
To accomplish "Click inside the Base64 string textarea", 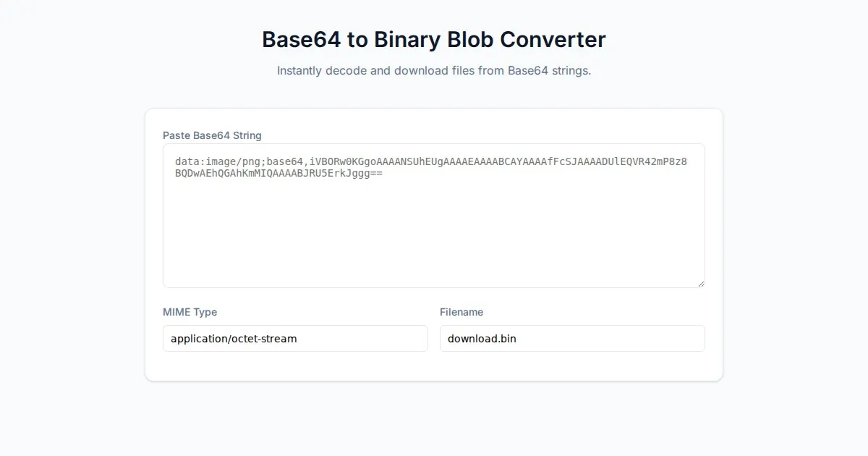I will pyautogui.click(x=434, y=216).
